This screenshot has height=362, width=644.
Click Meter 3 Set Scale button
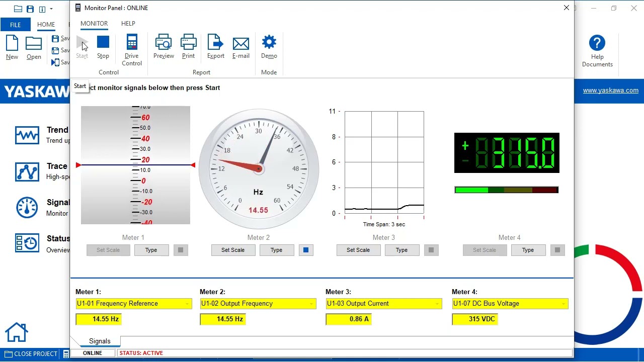tap(358, 250)
